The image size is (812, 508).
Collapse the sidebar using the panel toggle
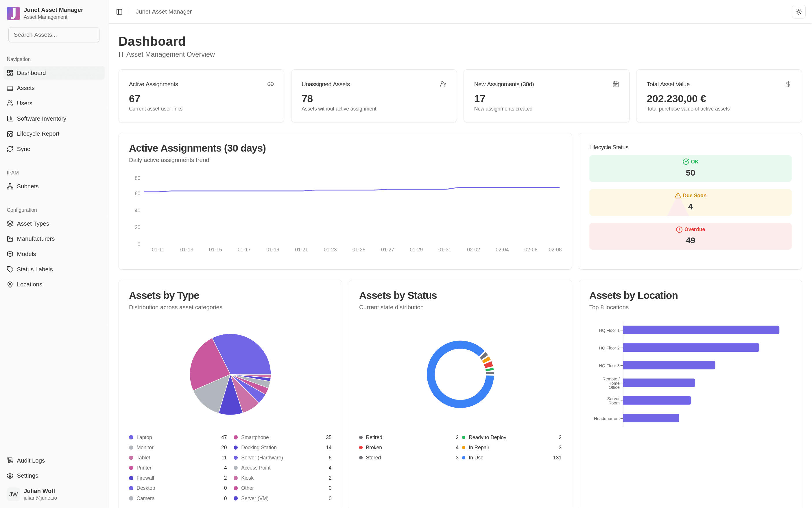pos(119,11)
